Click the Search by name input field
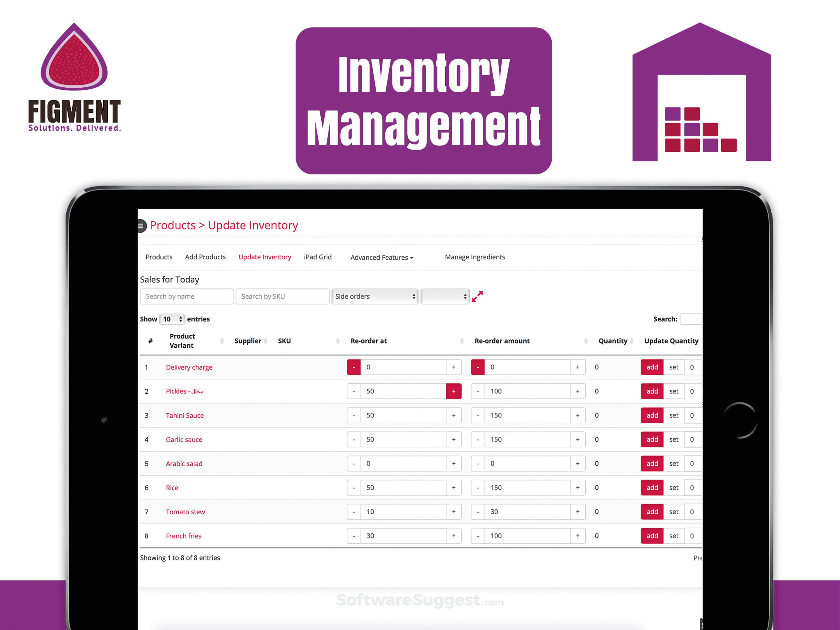The width and height of the screenshot is (840, 630). pos(186,296)
